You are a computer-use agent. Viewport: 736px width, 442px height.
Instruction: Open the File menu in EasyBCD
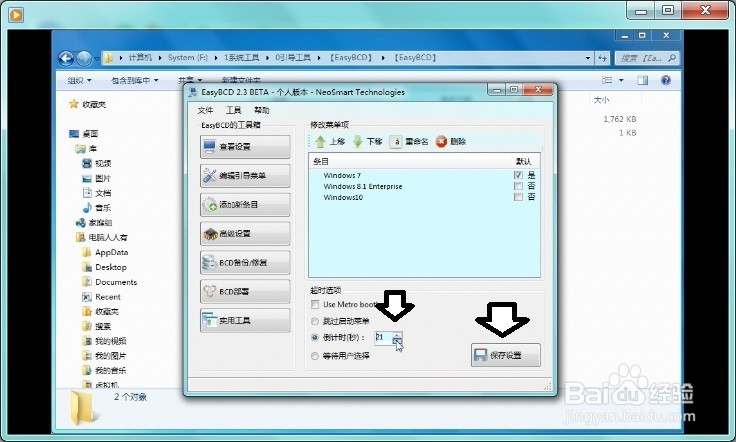pyautogui.click(x=205, y=110)
